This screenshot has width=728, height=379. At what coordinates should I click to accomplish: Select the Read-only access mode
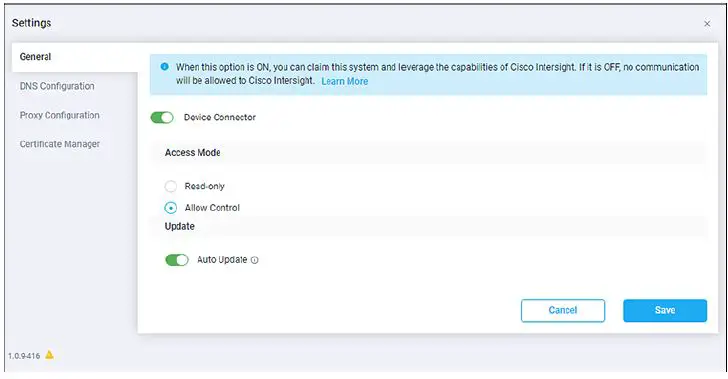pyautogui.click(x=171, y=186)
